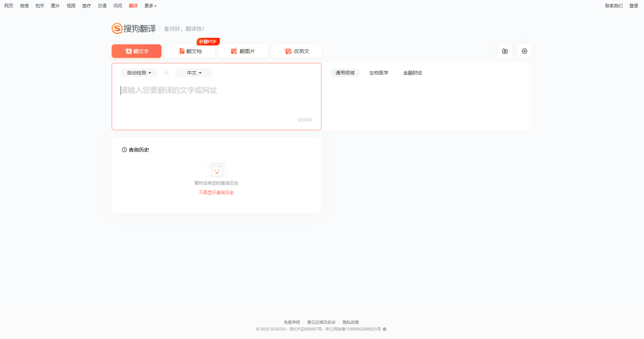This screenshot has height=339, width=644.
Task: Open translation settings via gear icon
Action: (x=524, y=51)
